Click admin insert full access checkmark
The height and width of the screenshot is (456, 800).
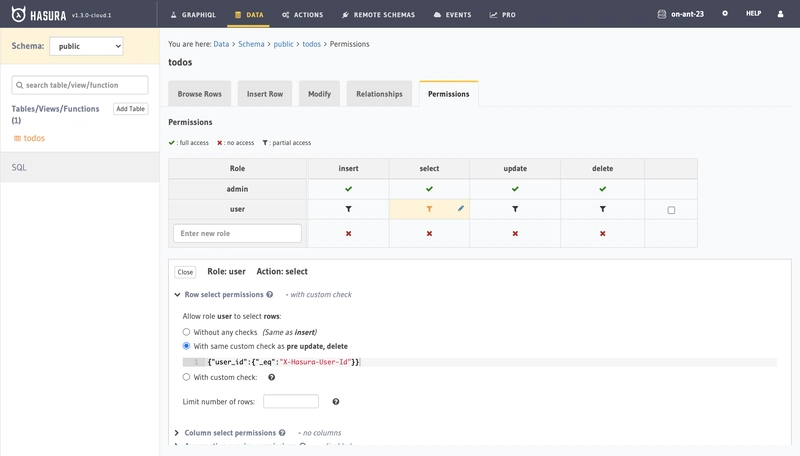[348, 189]
